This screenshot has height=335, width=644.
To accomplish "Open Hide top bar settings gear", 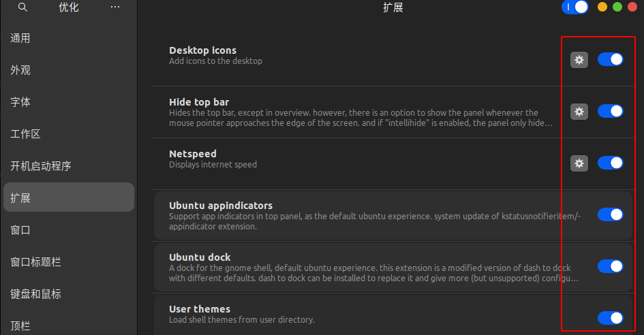I will (x=579, y=112).
